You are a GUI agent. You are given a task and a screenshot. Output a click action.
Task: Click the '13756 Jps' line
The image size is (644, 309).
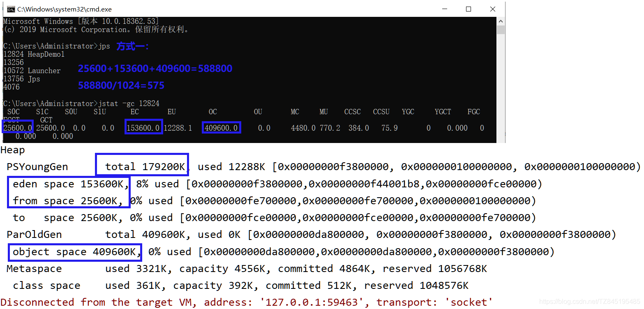pos(21,79)
